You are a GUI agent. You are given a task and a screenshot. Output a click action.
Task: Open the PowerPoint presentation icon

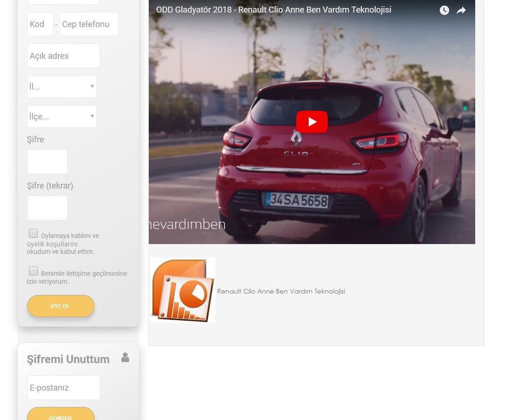(x=182, y=290)
